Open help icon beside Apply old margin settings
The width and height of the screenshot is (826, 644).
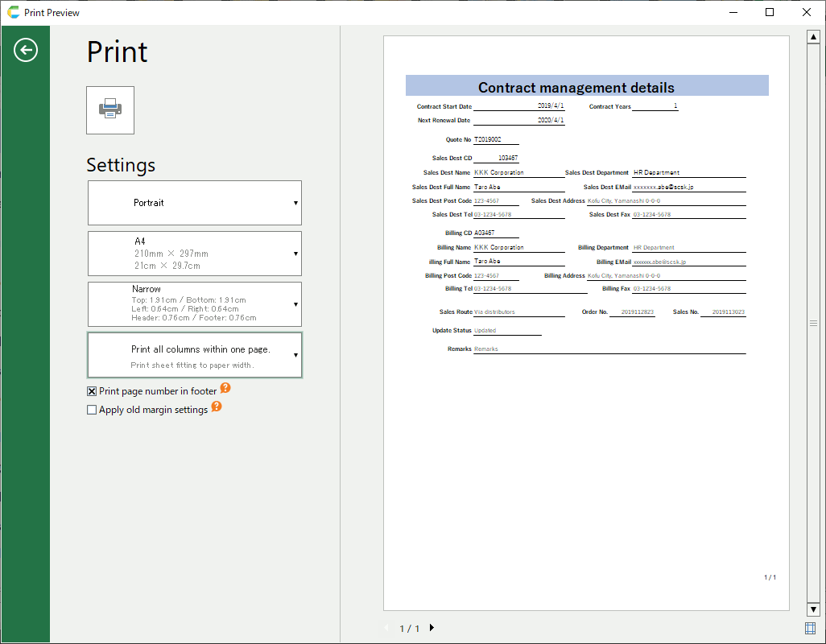click(x=216, y=407)
